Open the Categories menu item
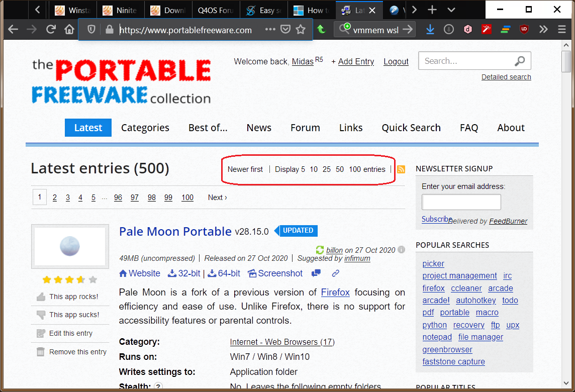The height and width of the screenshot is (392, 575). pyautogui.click(x=145, y=128)
